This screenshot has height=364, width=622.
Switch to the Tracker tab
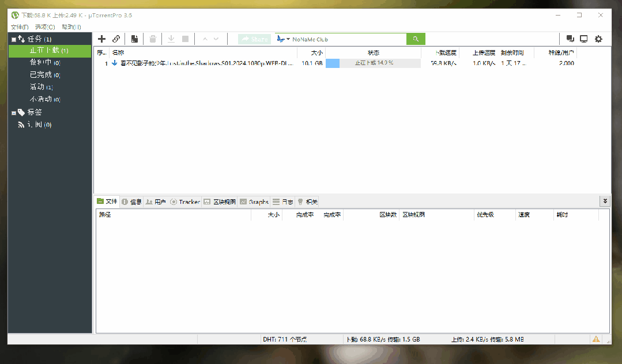pyautogui.click(x=185, y=202)
